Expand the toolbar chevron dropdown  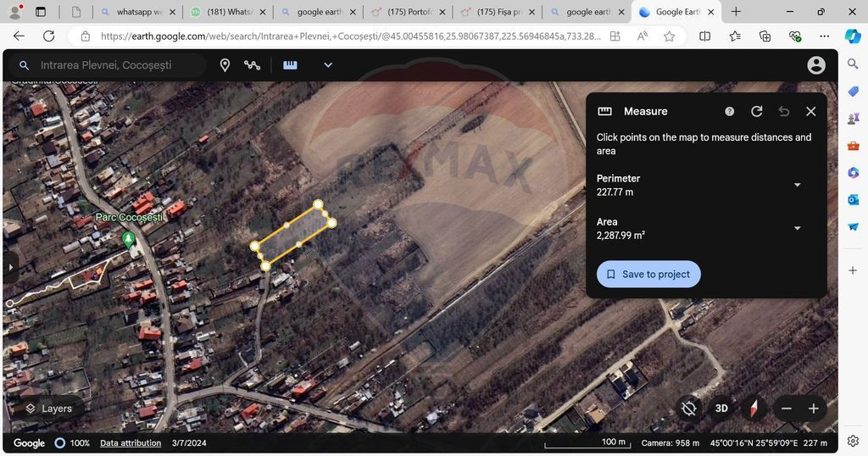tap(328, 65)
